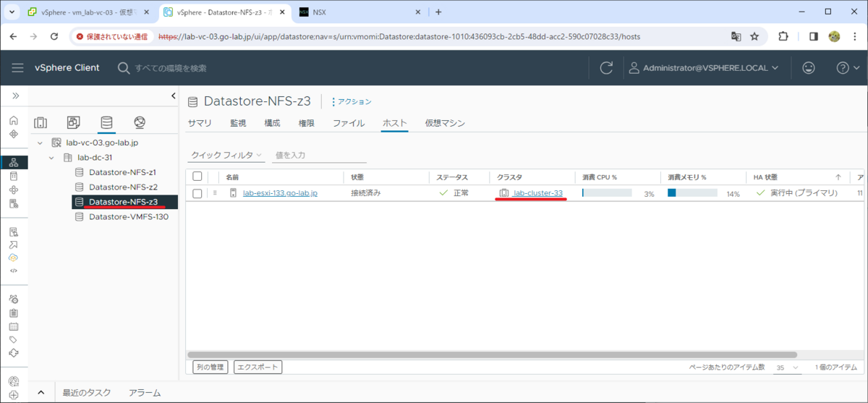The width and height of the screenshot is (868, 403).
Task: Open the lab-esxi-133.go-lab.jp host link
Action: pos(281,193)
